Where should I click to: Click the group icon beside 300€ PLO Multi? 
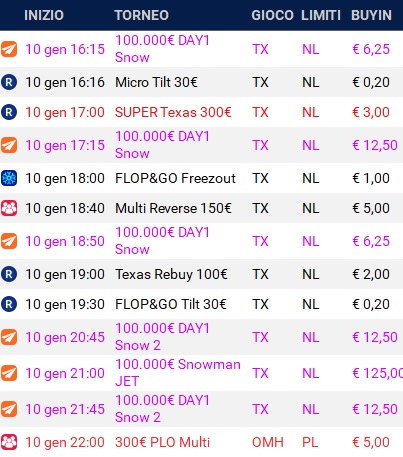point(9,442)
